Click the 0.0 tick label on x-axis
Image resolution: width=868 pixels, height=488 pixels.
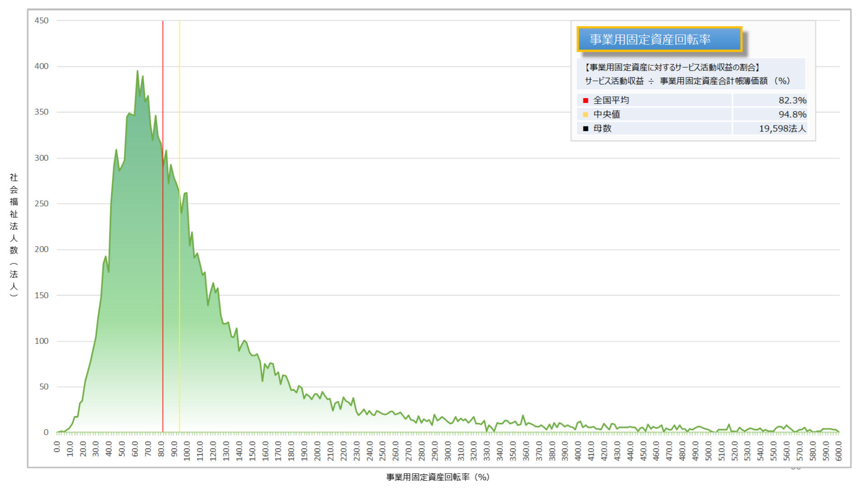(57, 447)
